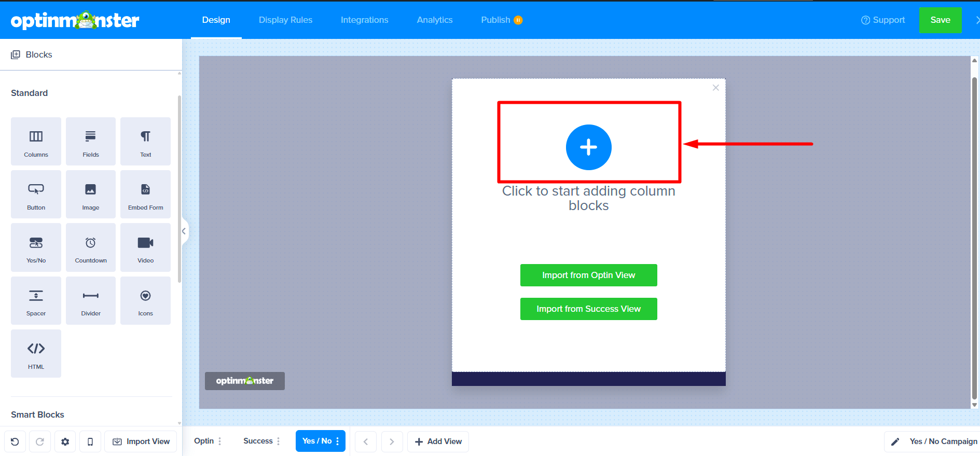Switch to the Optin view

pos(204,441)
